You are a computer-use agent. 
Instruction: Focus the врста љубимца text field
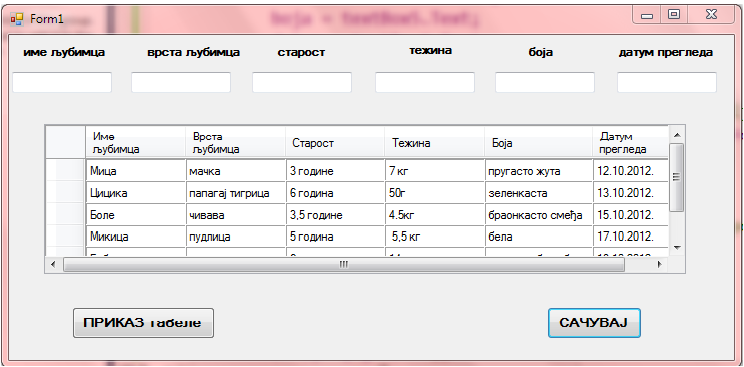(x=181, y=83)
